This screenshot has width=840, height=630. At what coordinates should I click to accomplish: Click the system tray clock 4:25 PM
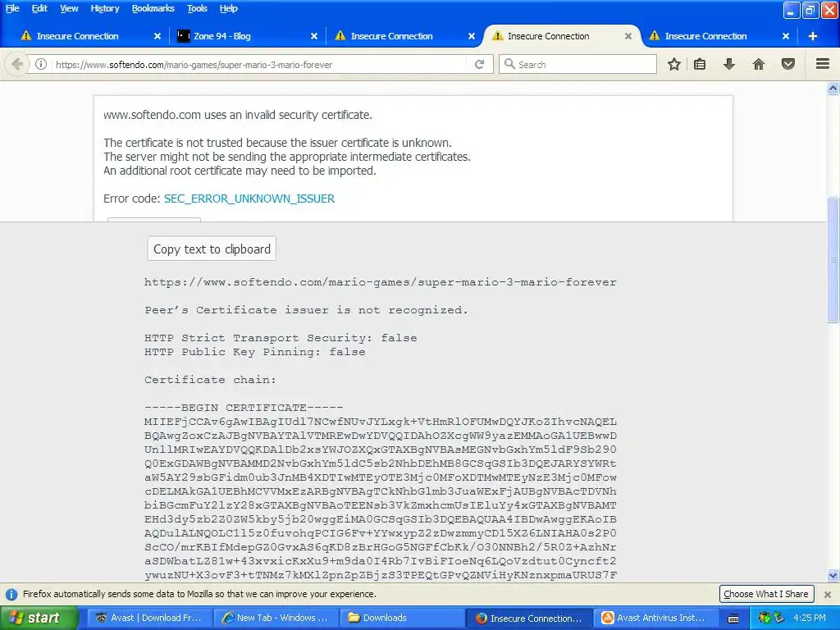(810, 618)
